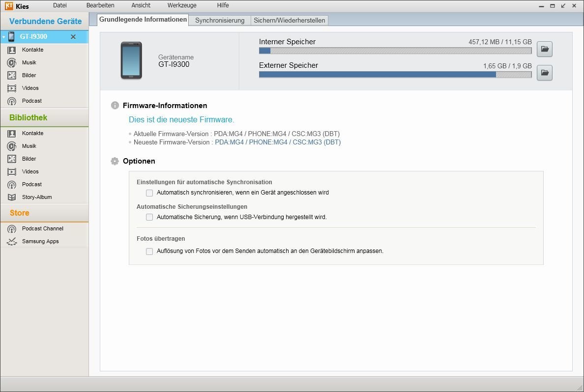Disconnect GT-I9300 using the X button
Image resolution: width=584 pixels, height=392 pixels.
[x=73, y=37]
